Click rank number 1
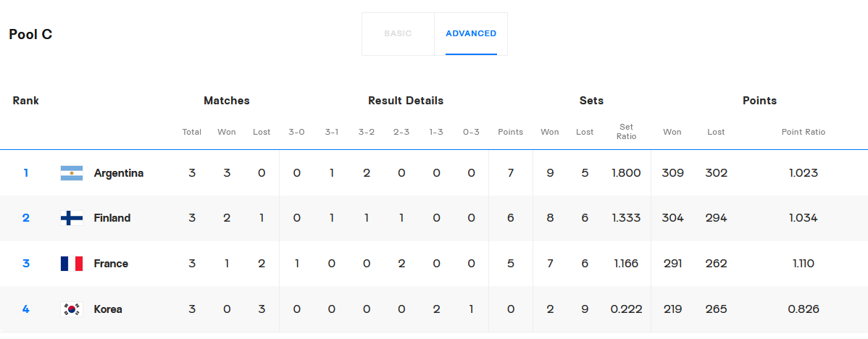The image size is (868, 339). coord(26,173)
